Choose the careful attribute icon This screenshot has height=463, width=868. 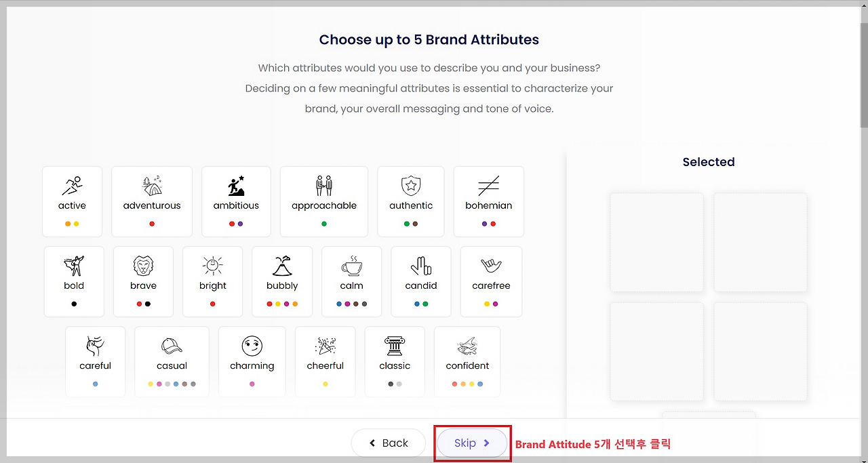point(95,346)
